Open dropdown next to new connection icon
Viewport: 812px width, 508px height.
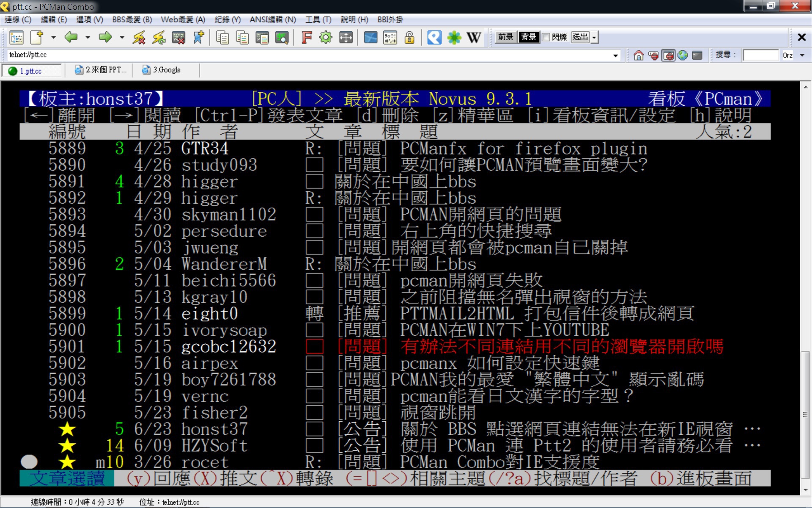coord(53,38)
